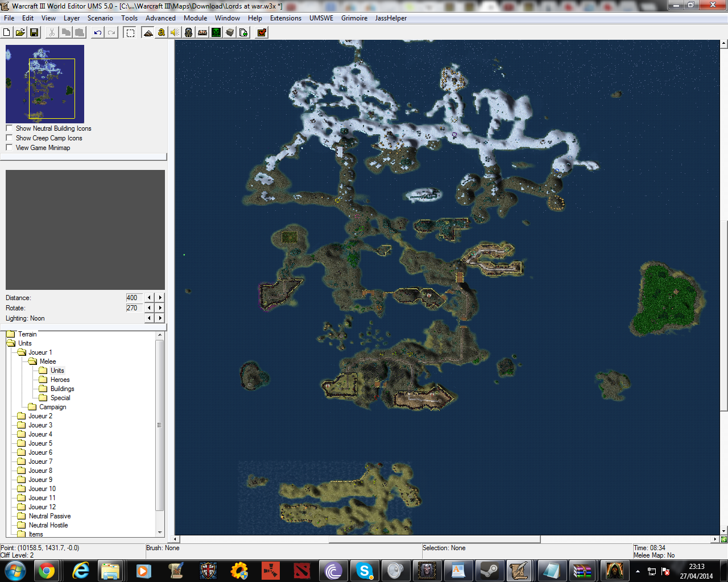Viewport: 728px width, 582px height.
Task: Select Joueur 12 in the tree
Action: pyautogui.click(x=42, y=507)
